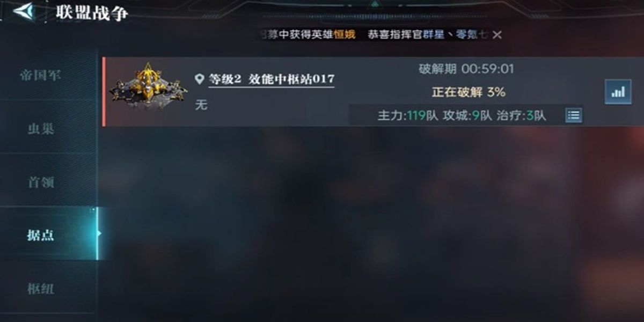This screenshot has height=322, width=644.
Task: Open the troop list icon next to 治疗:3队
Action: point(574,115)
